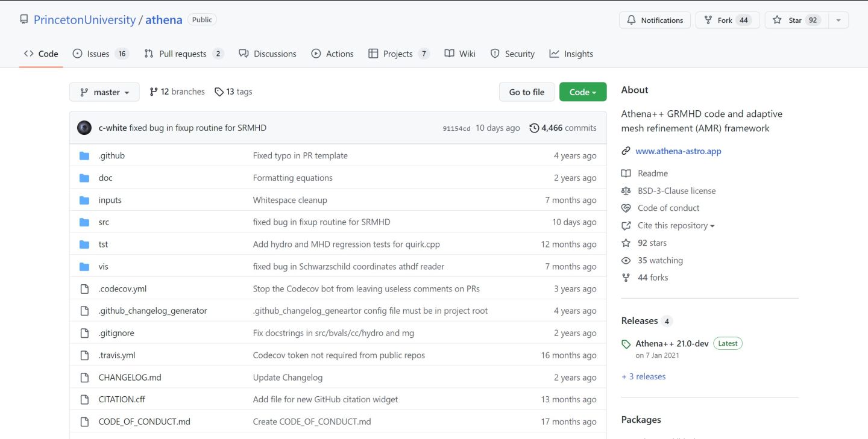
Task: Open the Pull requests tab
Action: 183,54
